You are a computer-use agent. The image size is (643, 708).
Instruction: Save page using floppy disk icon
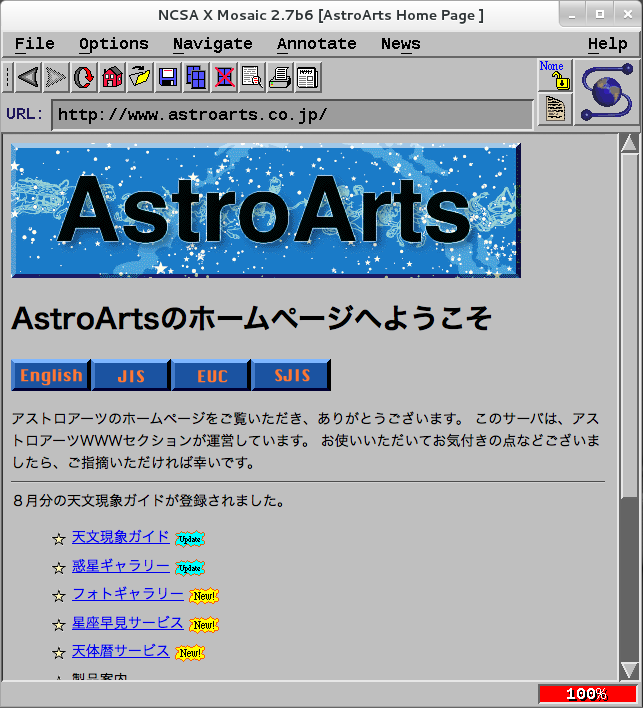click(168, 77)
